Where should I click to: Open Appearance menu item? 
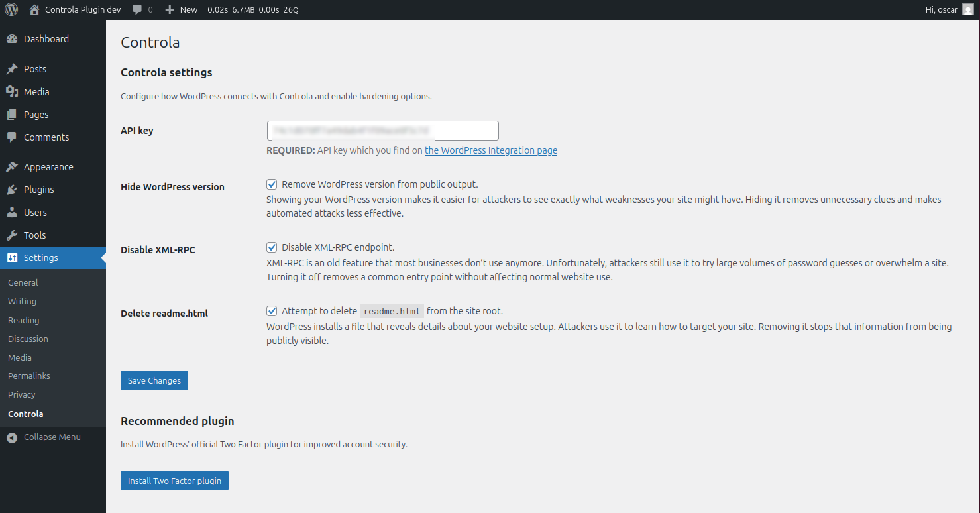coord(53,167)
